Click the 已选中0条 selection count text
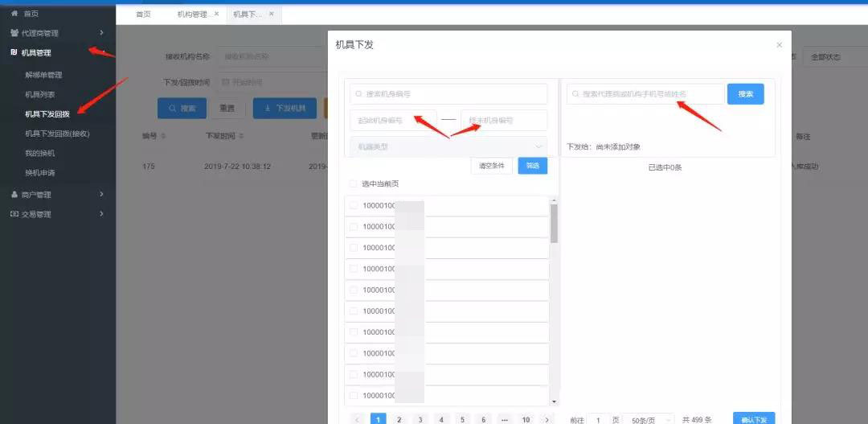Screen dimensions: 868x424 pyautogui.click(x=665, y=167)
